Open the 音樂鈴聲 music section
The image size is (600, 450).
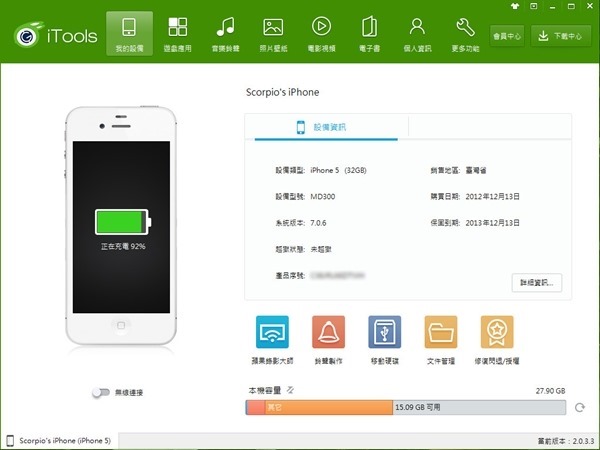tap(226, 34)
